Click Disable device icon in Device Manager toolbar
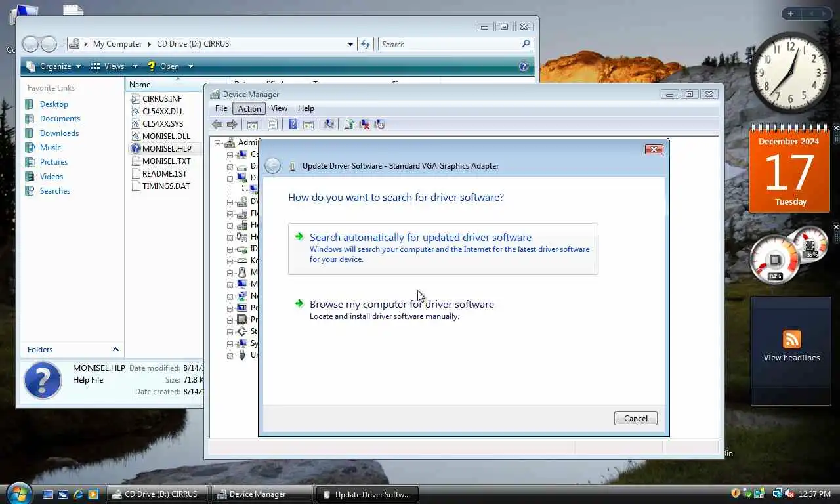Image resolution: width=840 pixels, height=504 pixels. tap(379, 124)
